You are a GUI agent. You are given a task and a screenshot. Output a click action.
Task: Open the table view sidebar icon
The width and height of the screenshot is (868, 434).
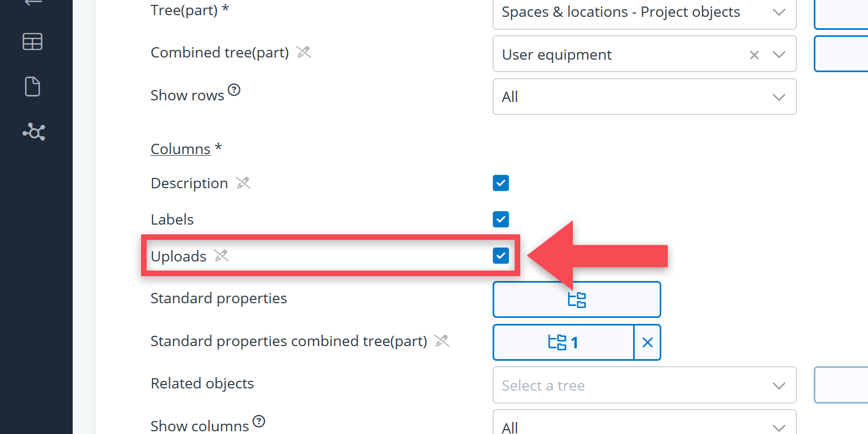tap(33, 42)
